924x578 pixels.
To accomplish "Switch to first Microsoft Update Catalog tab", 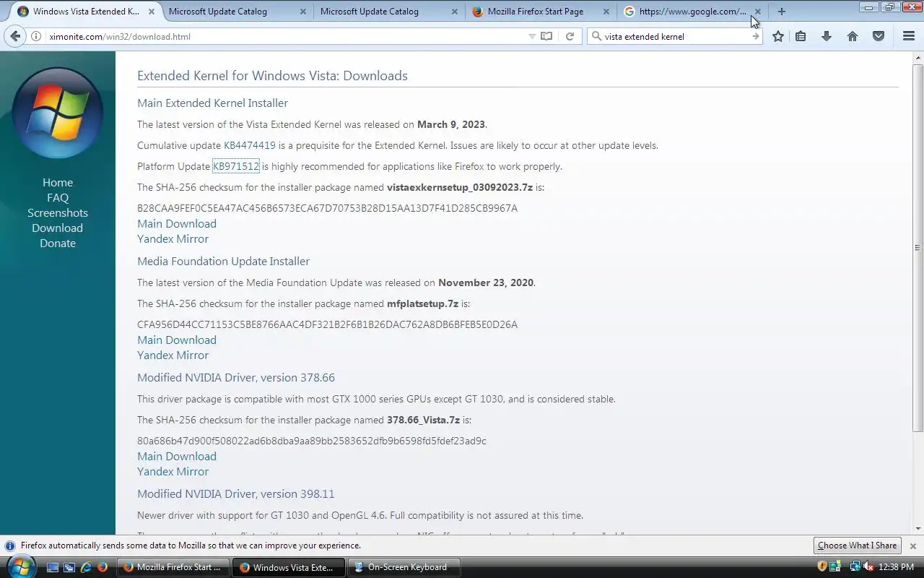I will click(x=237, y=11).
